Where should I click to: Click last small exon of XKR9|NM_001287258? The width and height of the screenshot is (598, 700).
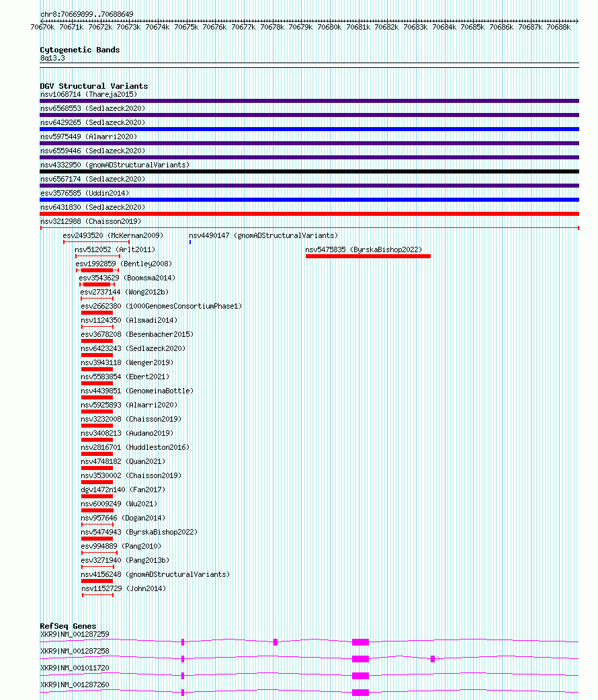[433, 659]
